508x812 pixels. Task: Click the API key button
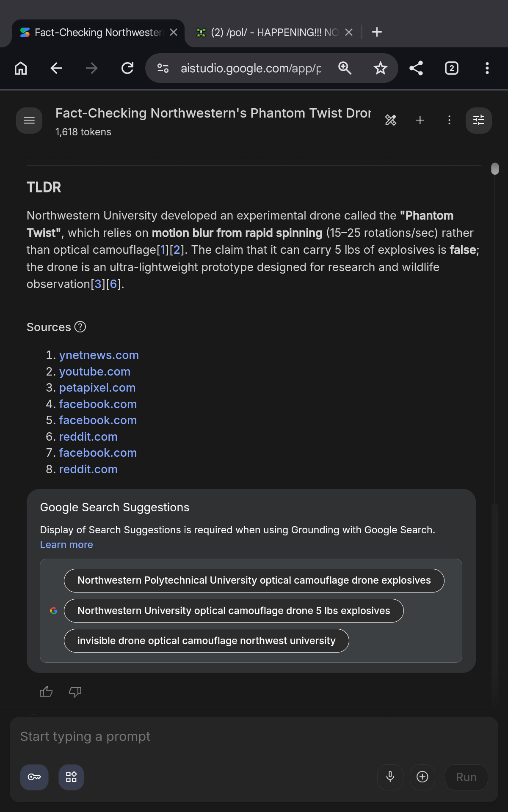pyautogui.click(x=34, y=777)
